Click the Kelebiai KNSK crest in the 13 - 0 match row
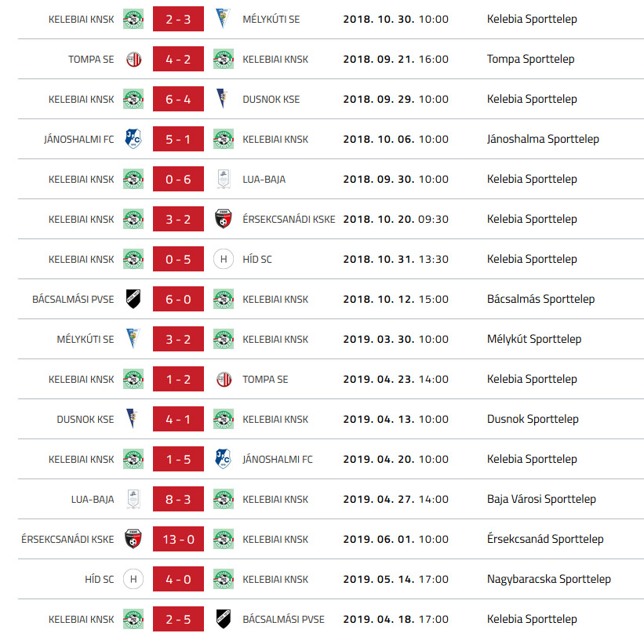 point(224,539)
